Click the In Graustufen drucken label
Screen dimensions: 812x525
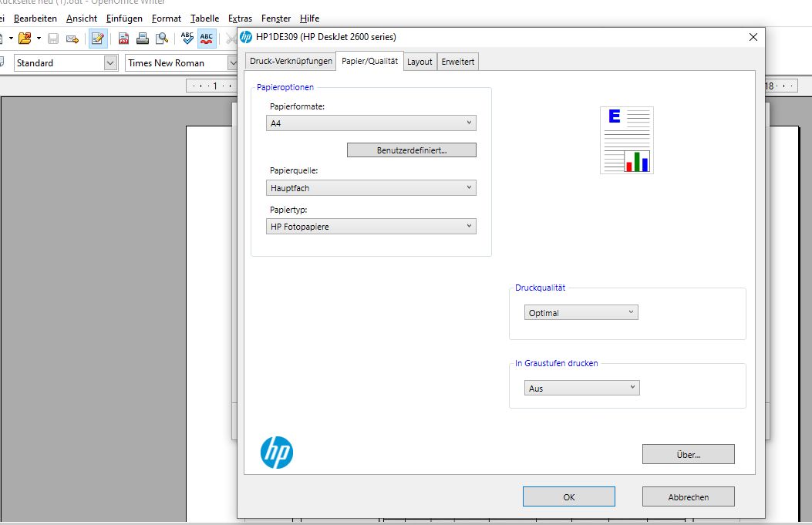pos(556,363)
